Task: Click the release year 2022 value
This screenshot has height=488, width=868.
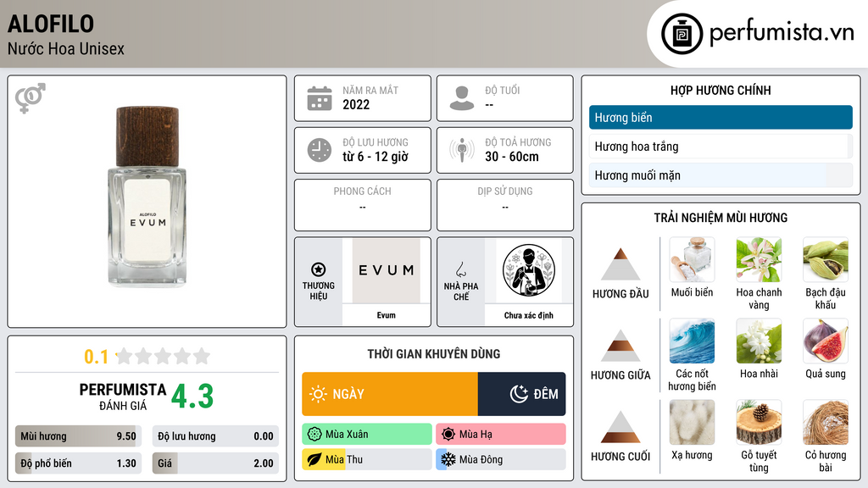Action: (356, 104)
